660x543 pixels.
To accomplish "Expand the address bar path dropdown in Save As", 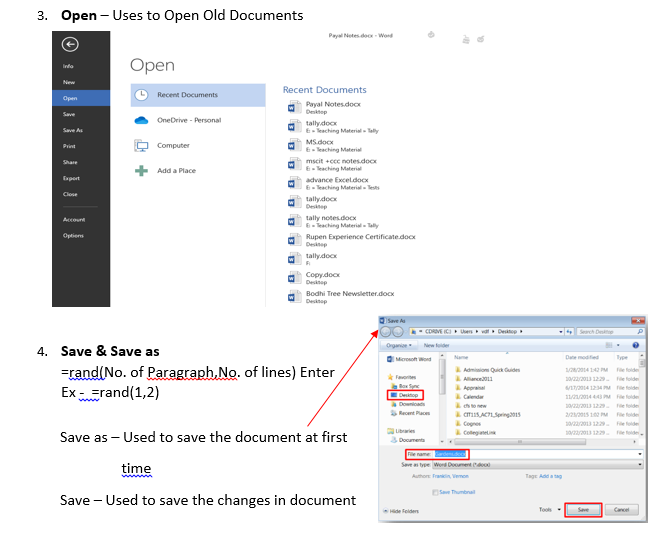I will coord(561,332).
